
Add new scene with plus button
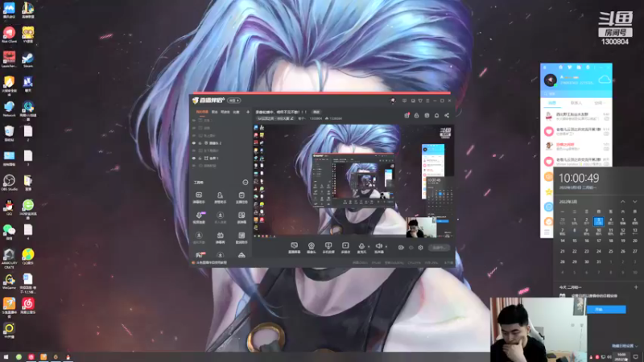(248, 112)
